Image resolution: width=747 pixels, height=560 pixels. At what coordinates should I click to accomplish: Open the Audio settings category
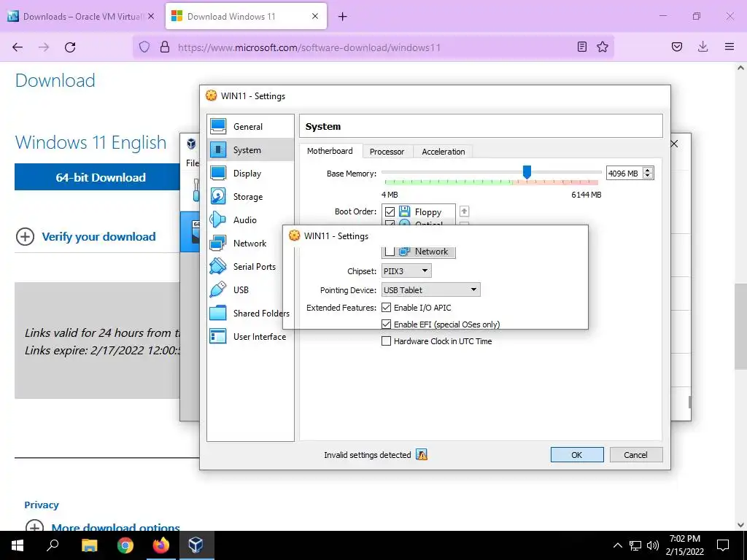point(251,220)
